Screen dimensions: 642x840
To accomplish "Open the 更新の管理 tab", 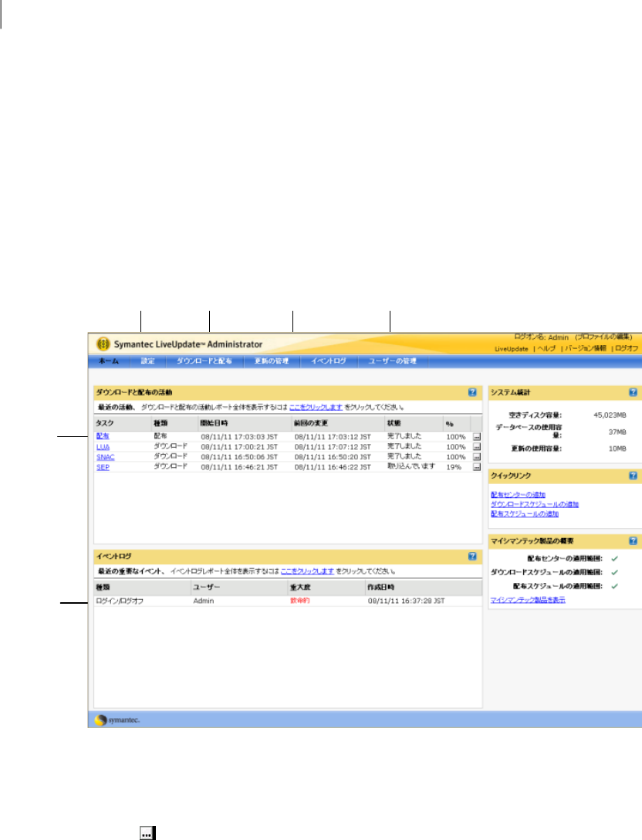I will tap(272, 361).
